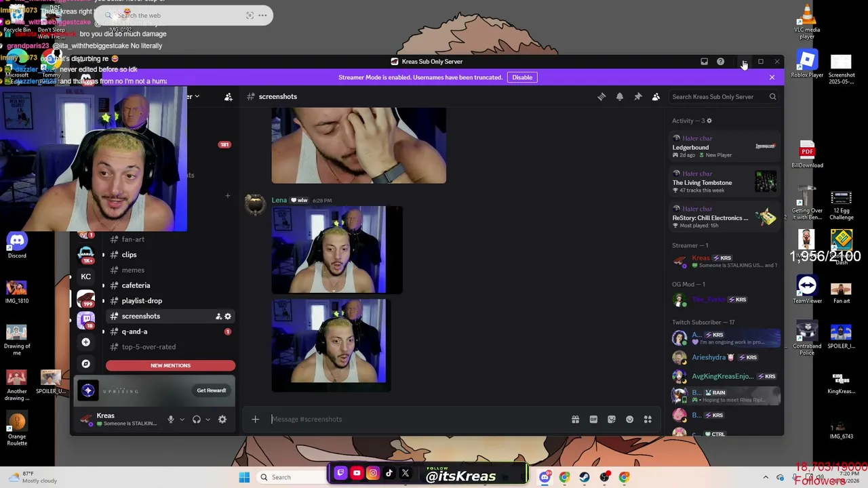Open Windows Start menu

pyautogui.click(x=244, y=477)
